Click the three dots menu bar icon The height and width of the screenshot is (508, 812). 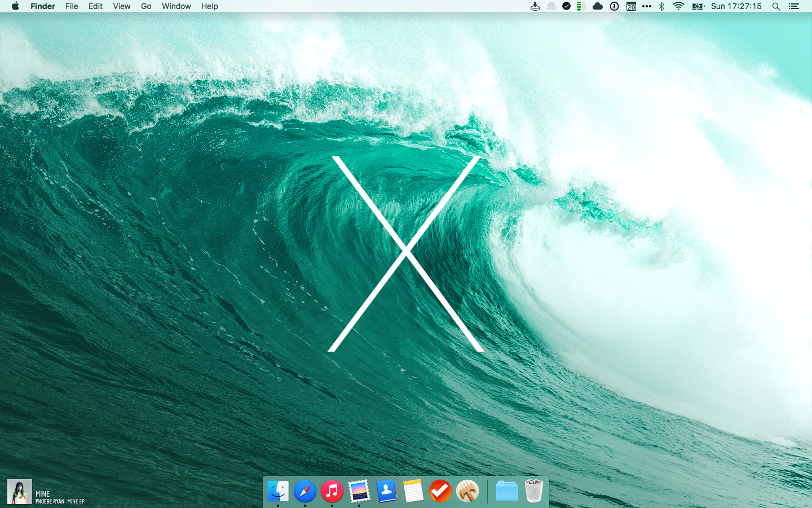click(x=647, y=6)
